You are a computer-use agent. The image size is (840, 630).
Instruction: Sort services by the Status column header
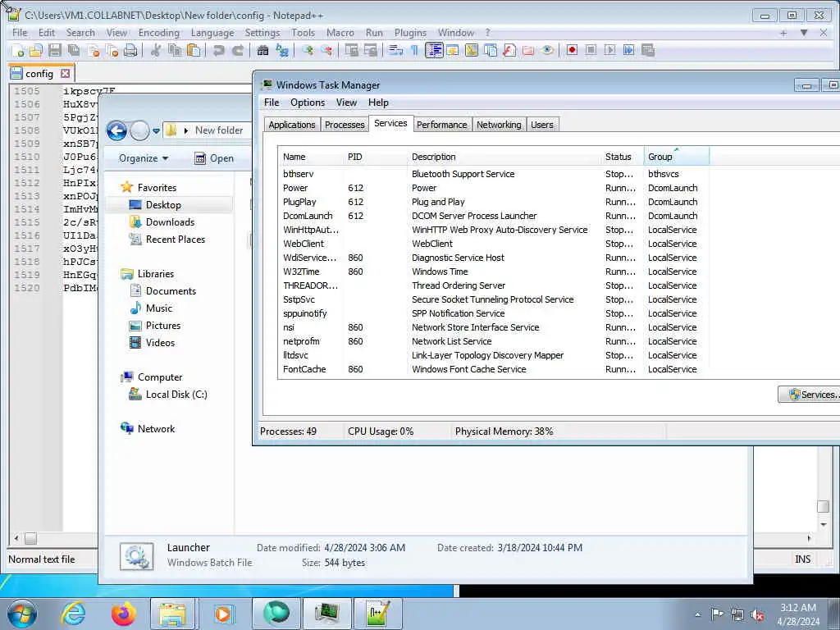pyautogui.click(x=622, y=157)
